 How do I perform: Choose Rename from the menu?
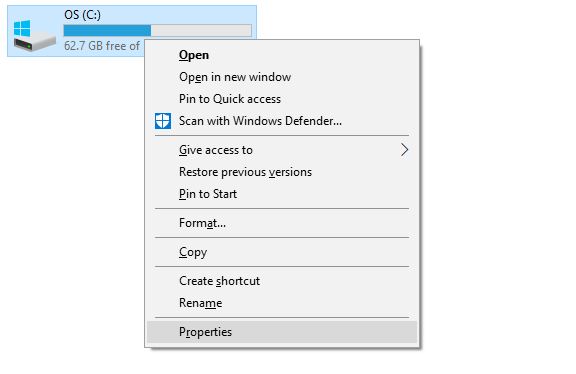tap(282, 303)
